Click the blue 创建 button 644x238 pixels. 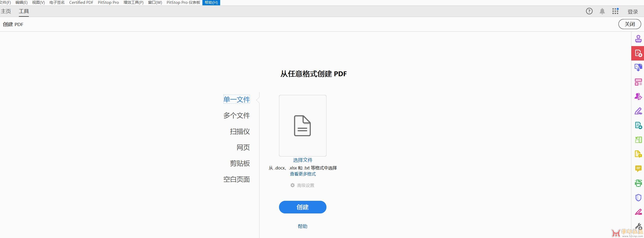302,207
